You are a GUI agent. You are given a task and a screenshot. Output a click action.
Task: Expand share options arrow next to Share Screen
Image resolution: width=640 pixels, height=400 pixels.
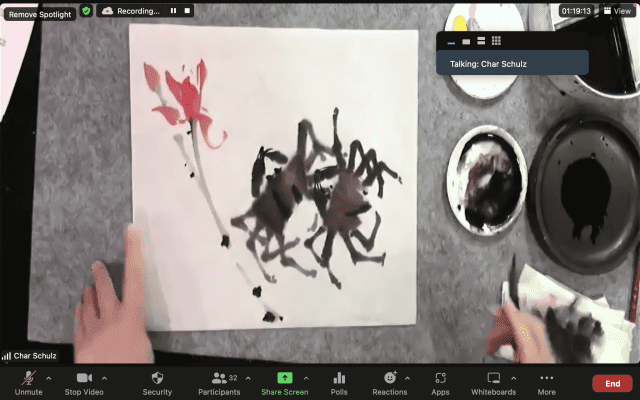pos(306,378)
